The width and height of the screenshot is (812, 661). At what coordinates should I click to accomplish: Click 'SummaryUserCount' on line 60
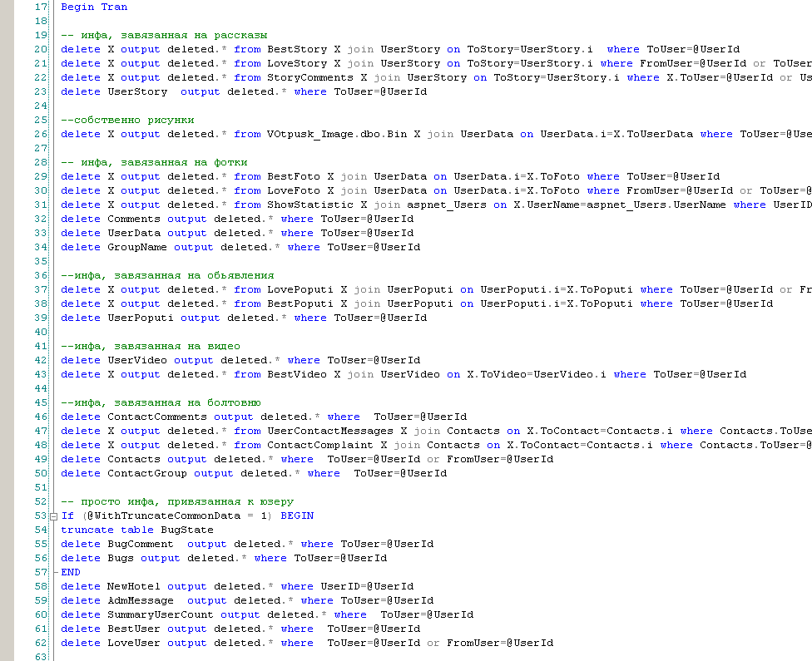161,615
